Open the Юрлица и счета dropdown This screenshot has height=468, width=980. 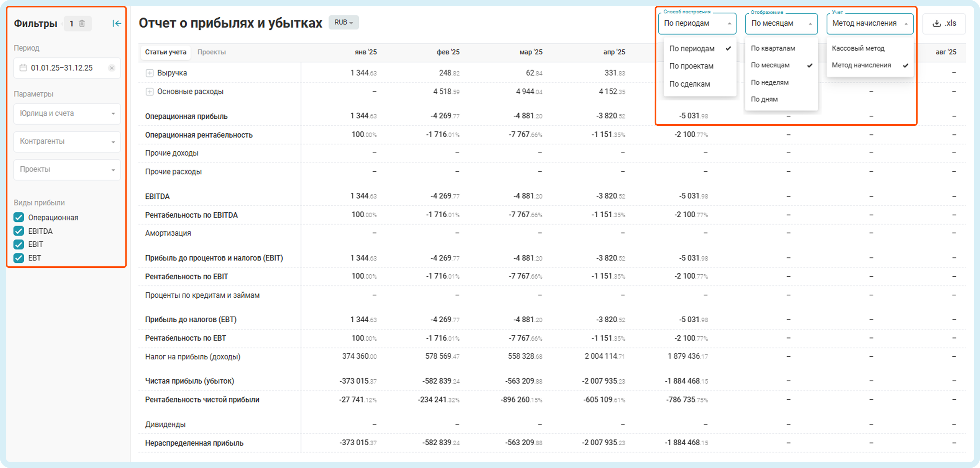coord(67,114)
